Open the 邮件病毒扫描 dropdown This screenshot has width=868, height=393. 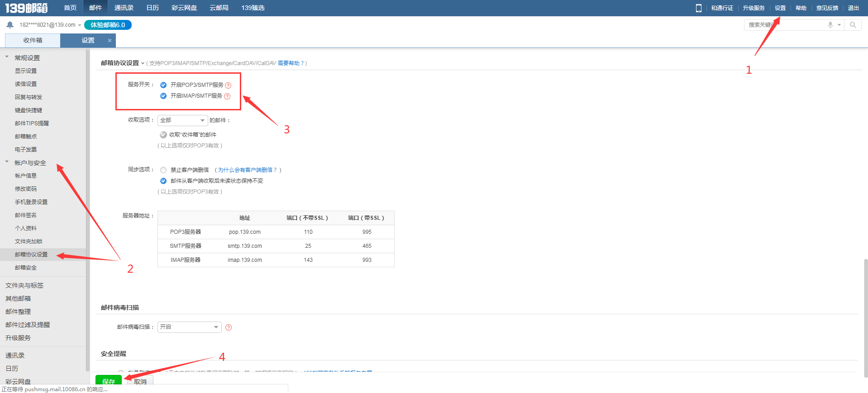point(189,327)
